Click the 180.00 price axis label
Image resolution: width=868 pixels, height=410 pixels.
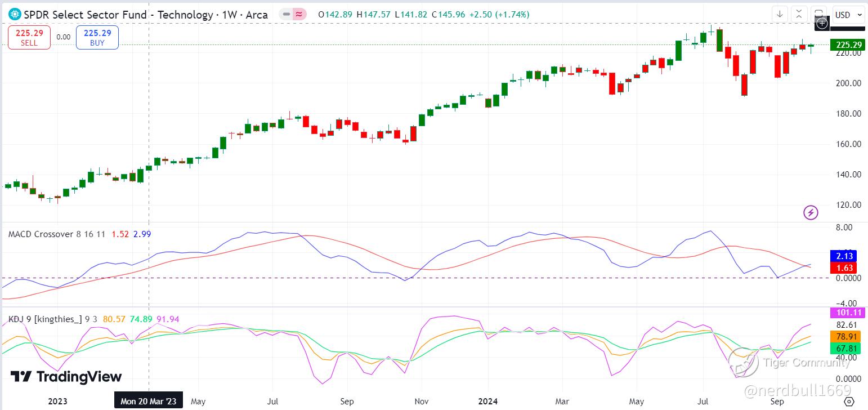[849, 113]
